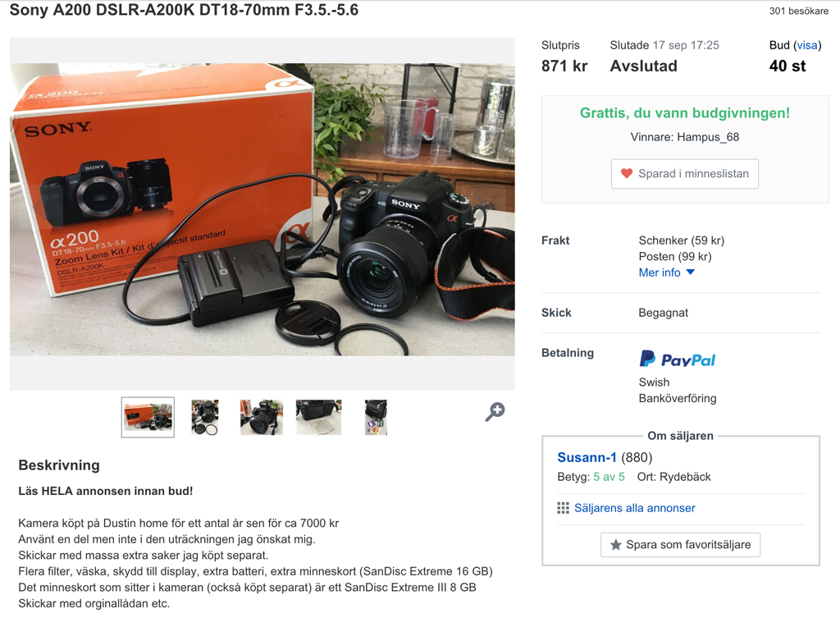The height and width of the screenshot is (618, 840).
Task: Open the visa bids link
Action: point(807,45)
